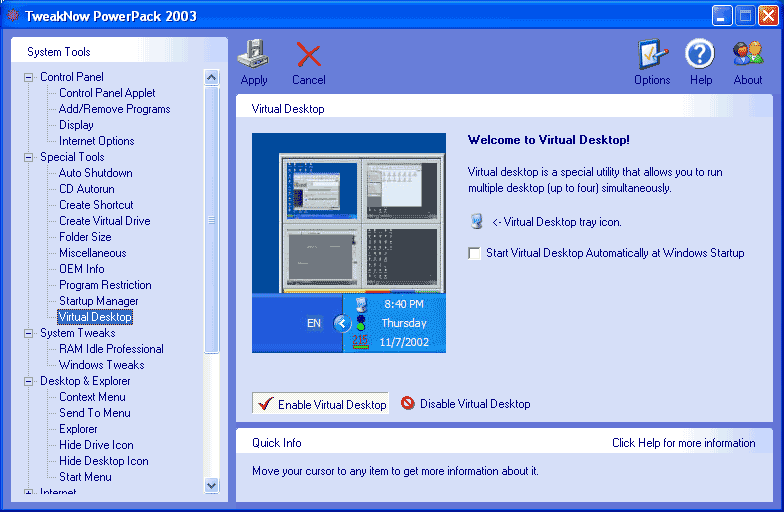Click the red Disable Virtual Desktop icon

(x=408, y=404)
